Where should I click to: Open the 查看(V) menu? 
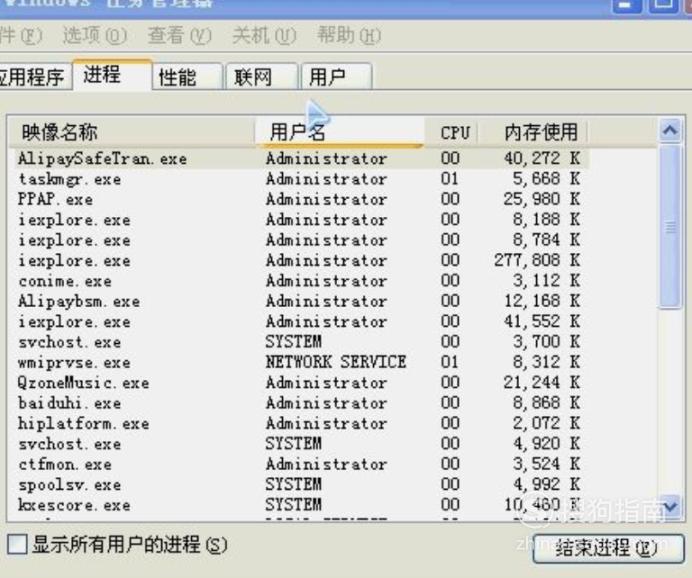(x=180, y=35)
